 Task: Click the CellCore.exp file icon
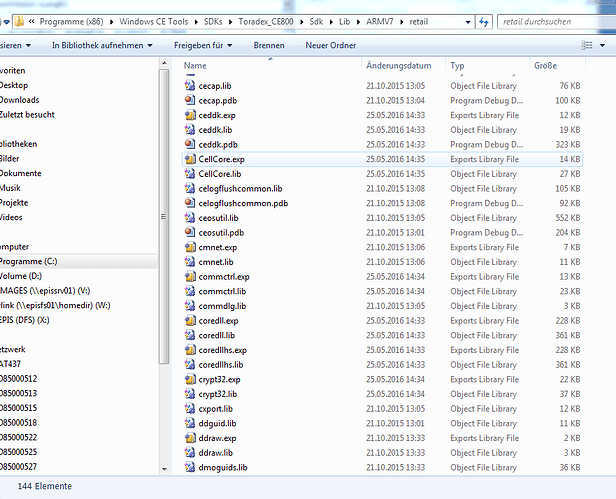coord(190,159)
